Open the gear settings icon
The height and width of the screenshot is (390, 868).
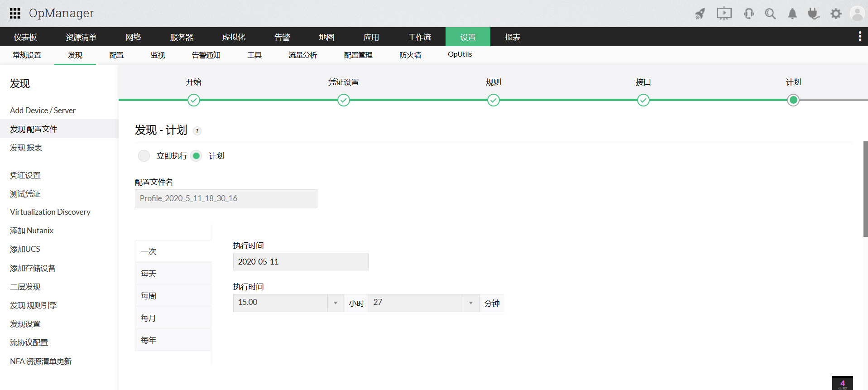click(x=836, y=14)
